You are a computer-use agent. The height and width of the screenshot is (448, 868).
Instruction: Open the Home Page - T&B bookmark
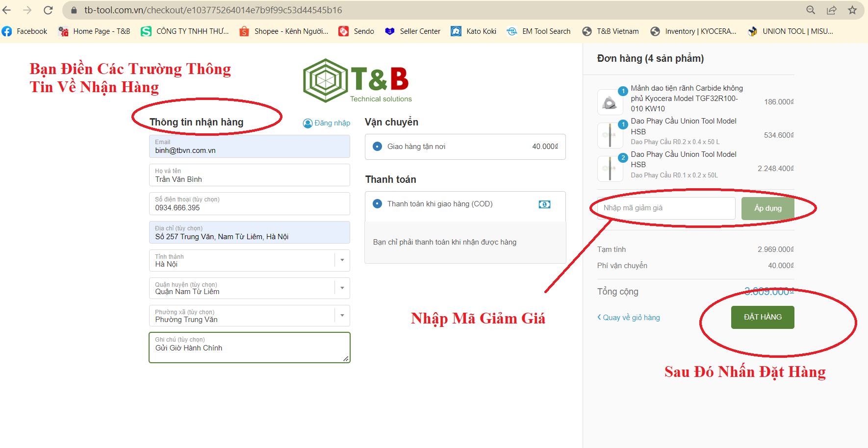[94, 31]
